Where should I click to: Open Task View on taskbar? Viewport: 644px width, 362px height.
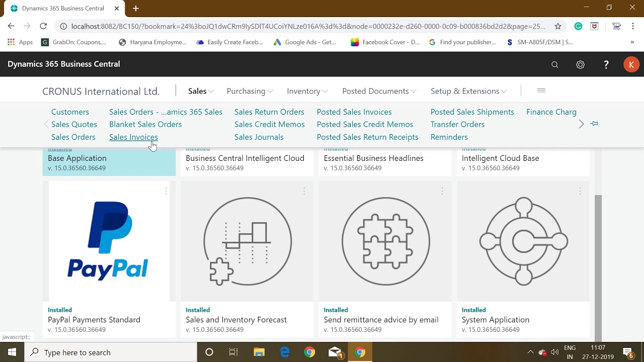point(233,352)
